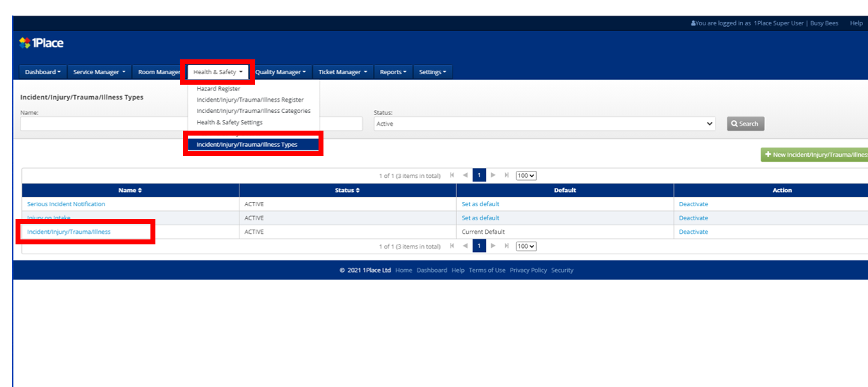This screenshot has width=868, height=387.
Task: Click the Name input field
Action: (x=101, y=124)
